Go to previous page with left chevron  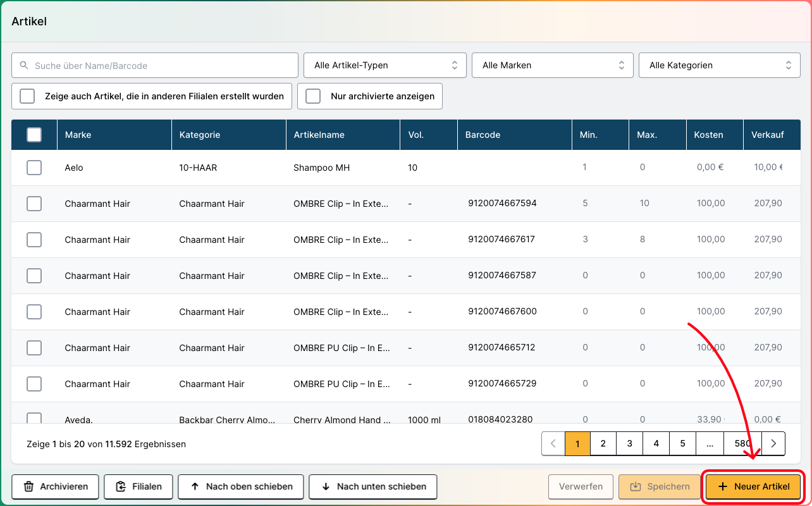553,443
